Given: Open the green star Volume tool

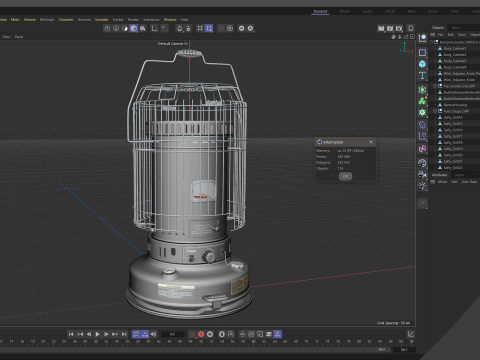Looking at the screenshot, I should [422, 112].
